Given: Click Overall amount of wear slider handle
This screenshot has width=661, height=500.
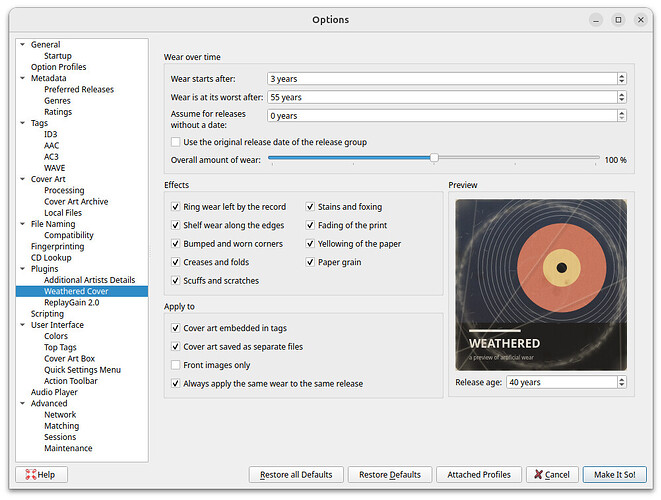Looking at the screenshot, I should [x=434, y=158].
